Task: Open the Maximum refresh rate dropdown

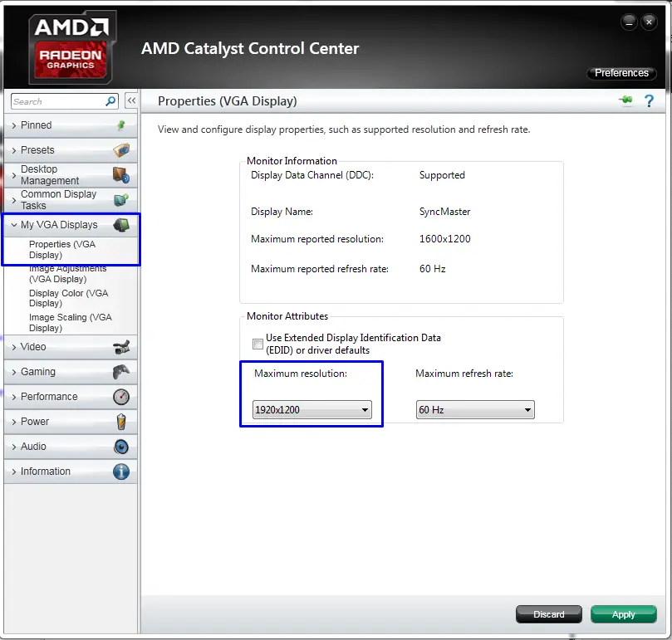Action: (475, 409)
